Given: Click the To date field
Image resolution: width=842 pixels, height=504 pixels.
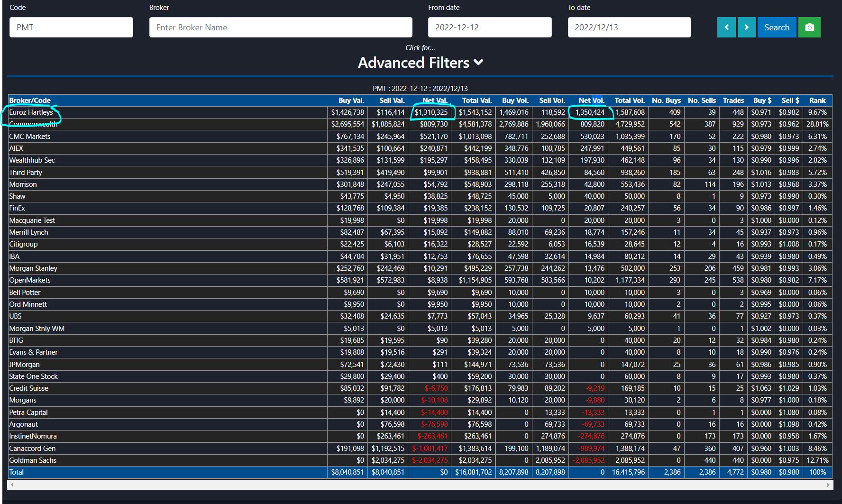Looking at the screenshot, I should pyautogui.click(x=629, y=27).
